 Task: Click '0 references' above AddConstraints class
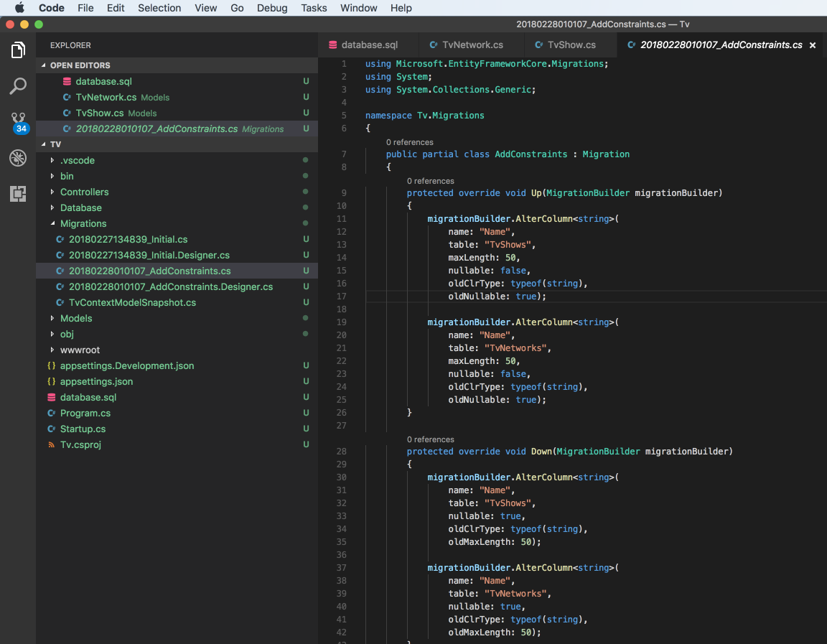point(409,142)
